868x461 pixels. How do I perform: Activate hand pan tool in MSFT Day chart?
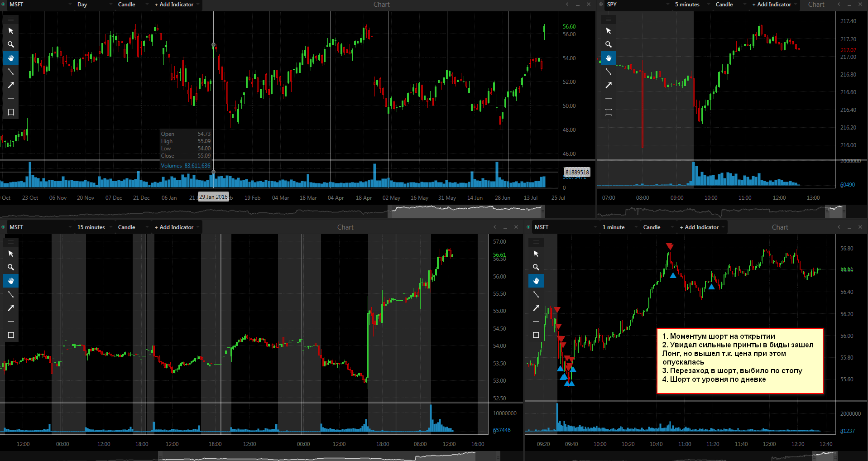tap(11, 58)
